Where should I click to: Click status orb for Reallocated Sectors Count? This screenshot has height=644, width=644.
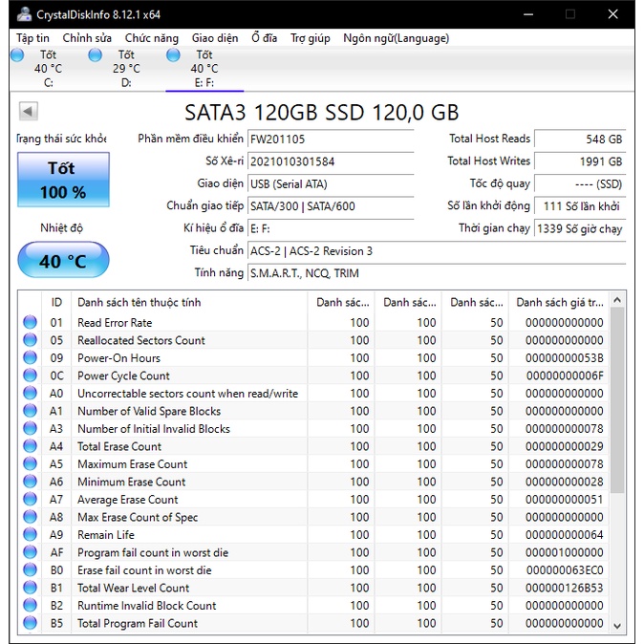[x=30, y=339]
